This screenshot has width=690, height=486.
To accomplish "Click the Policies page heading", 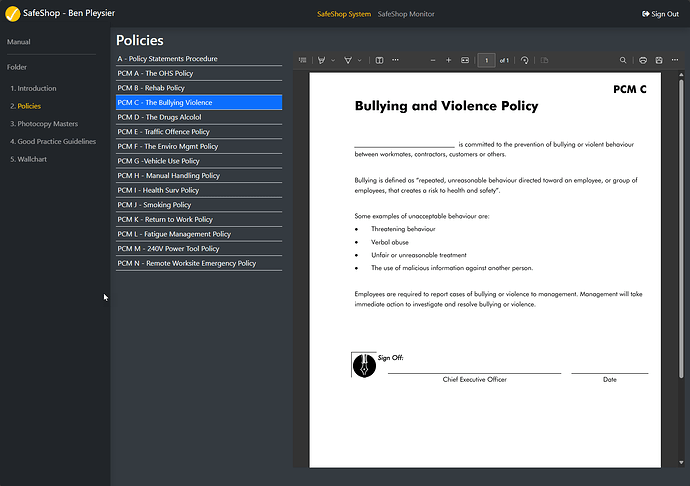I will [139, 40].
